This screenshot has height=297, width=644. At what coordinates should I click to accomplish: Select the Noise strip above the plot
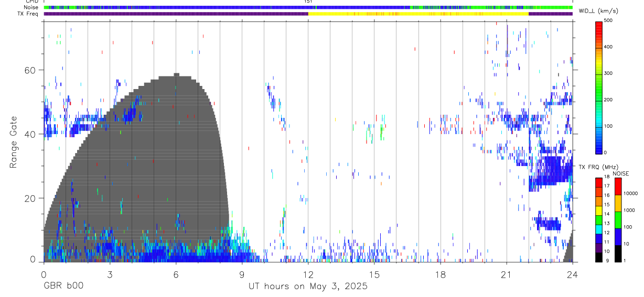[x=308, y=7]
